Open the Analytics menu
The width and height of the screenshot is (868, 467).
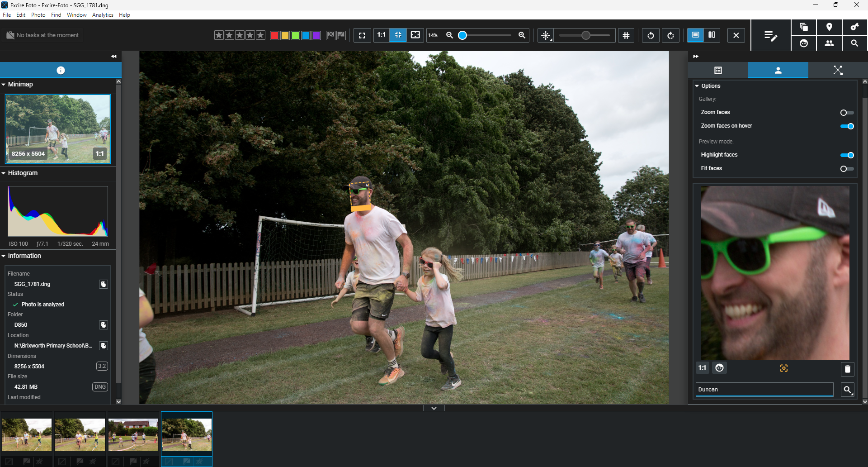point(103,15)
